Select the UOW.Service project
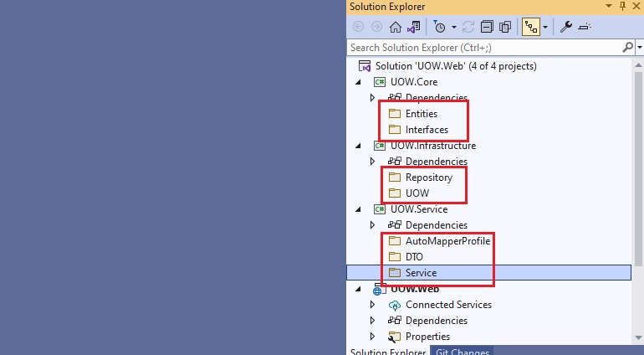 (419, 209)
